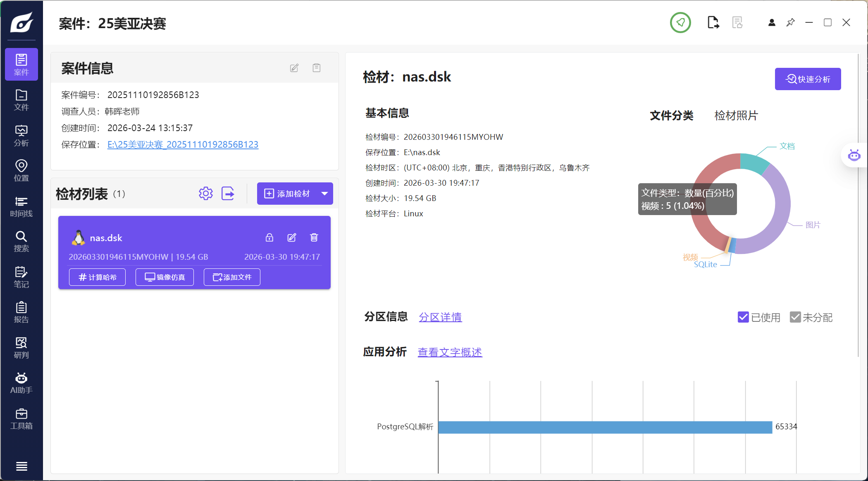Delete nas.dsk using the trash icon
Image resolution: width=868 pixels, height=481 pixels.
[314, 237]
